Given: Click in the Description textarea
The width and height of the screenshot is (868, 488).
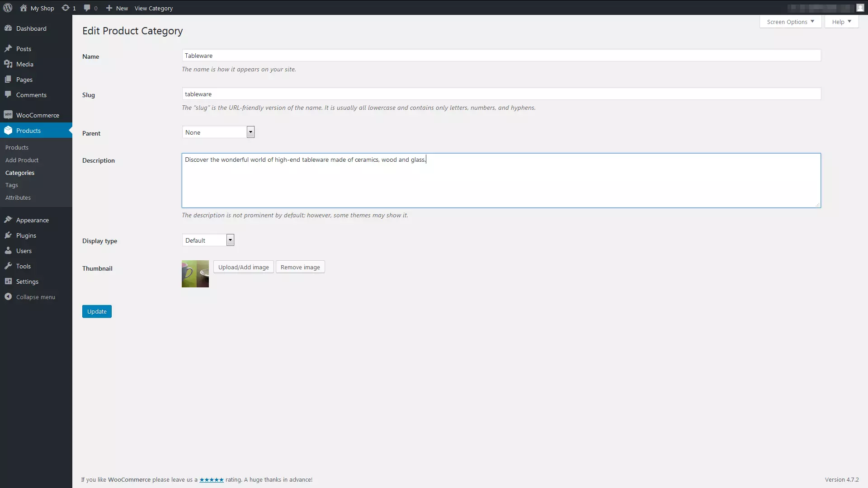Looking at the screenshot, I should pos(501,181).
